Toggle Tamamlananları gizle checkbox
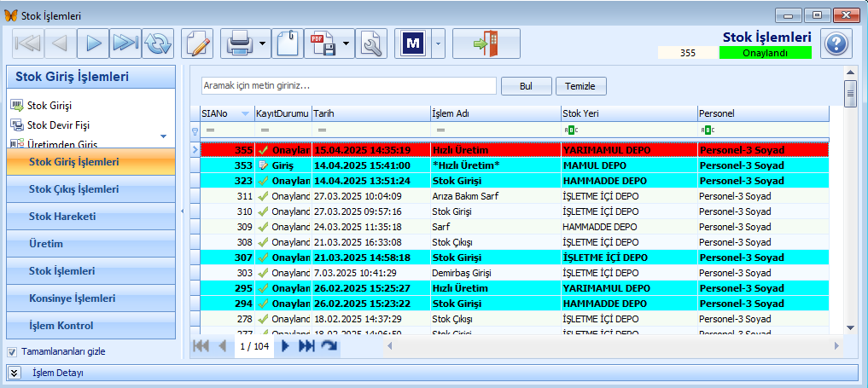This screenshot has height=388, width=868. (x=12, y=351)
